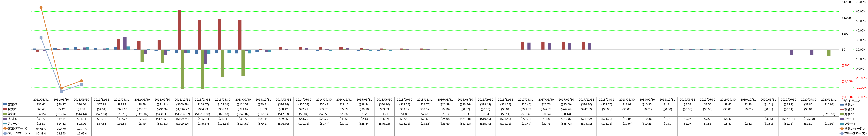Click the 2012/12/31 column header
The height and width of the screenshot is (136, 868).
182,100
